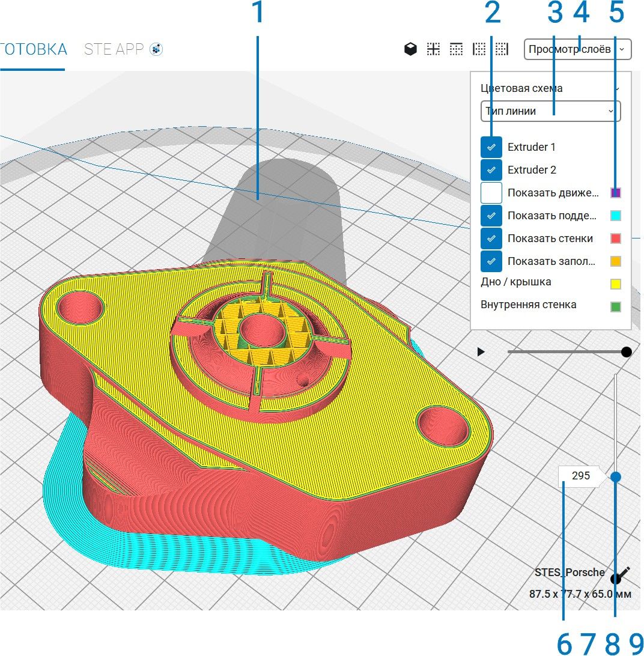
Task: Click the STE APP marketplace icon
Action: click(x=157, y=49)
